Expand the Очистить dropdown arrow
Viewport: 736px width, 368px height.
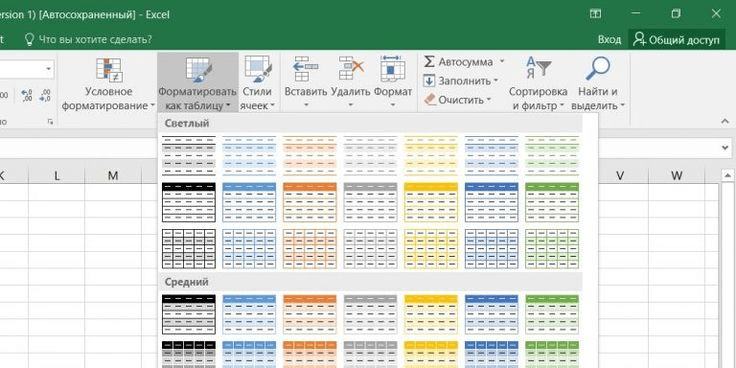489,100
